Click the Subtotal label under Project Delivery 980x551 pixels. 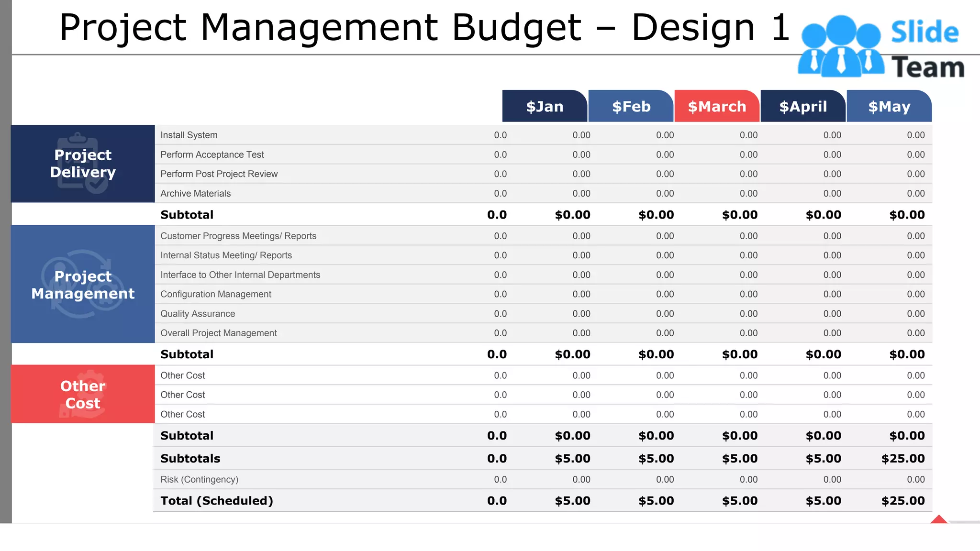click(187, 215)
